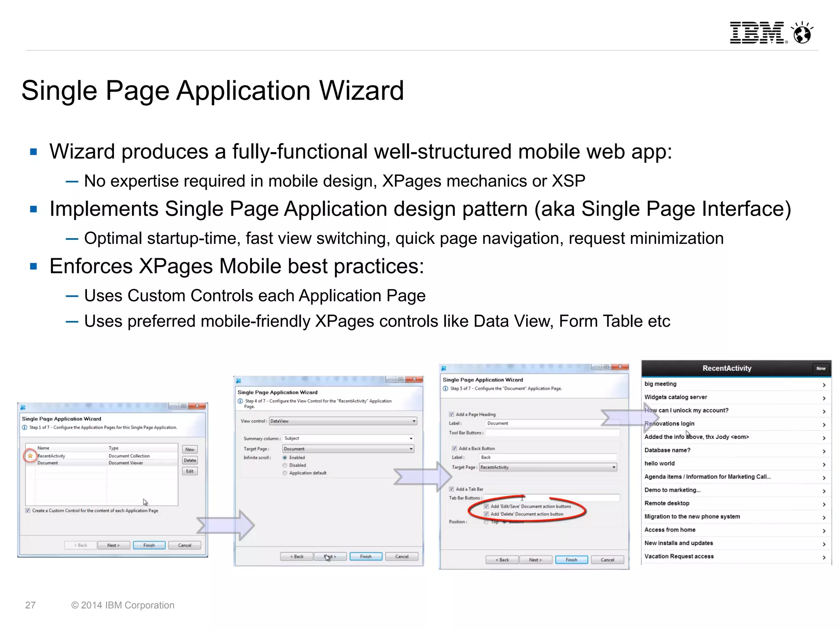840x630 pixels.
Task: Open the 'Renovations login' entry
Action: point(736,423)
